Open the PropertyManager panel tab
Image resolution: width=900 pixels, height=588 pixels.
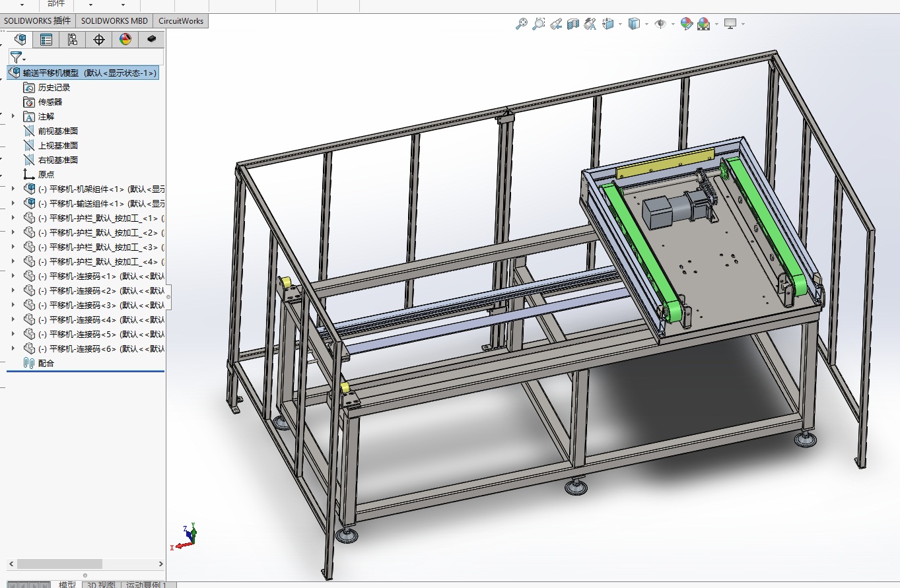[x=46, y=40]
